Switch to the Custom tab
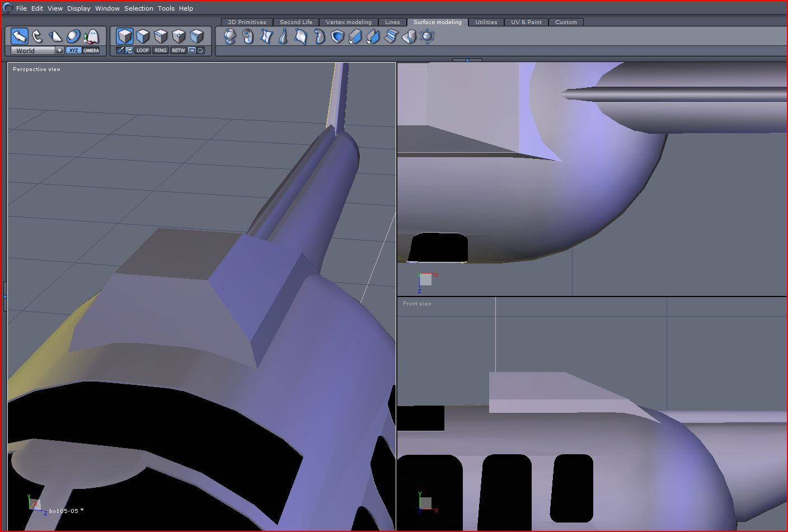 (x=566, y=22)
